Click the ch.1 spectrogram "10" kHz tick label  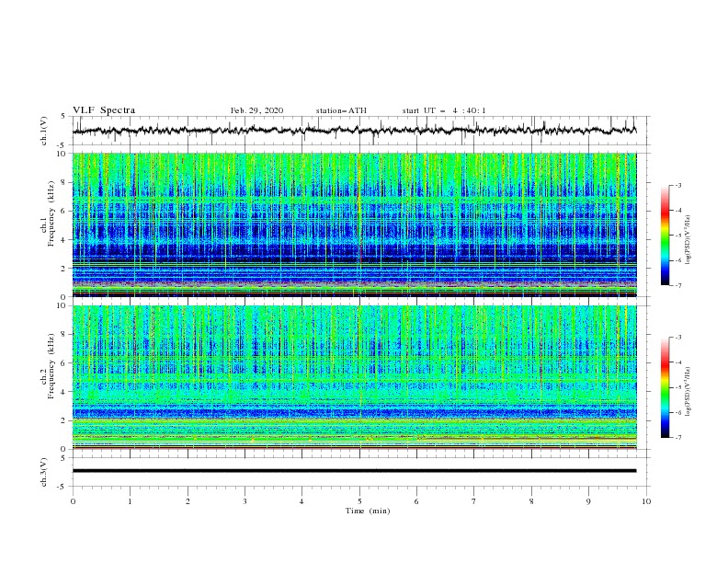62,154
